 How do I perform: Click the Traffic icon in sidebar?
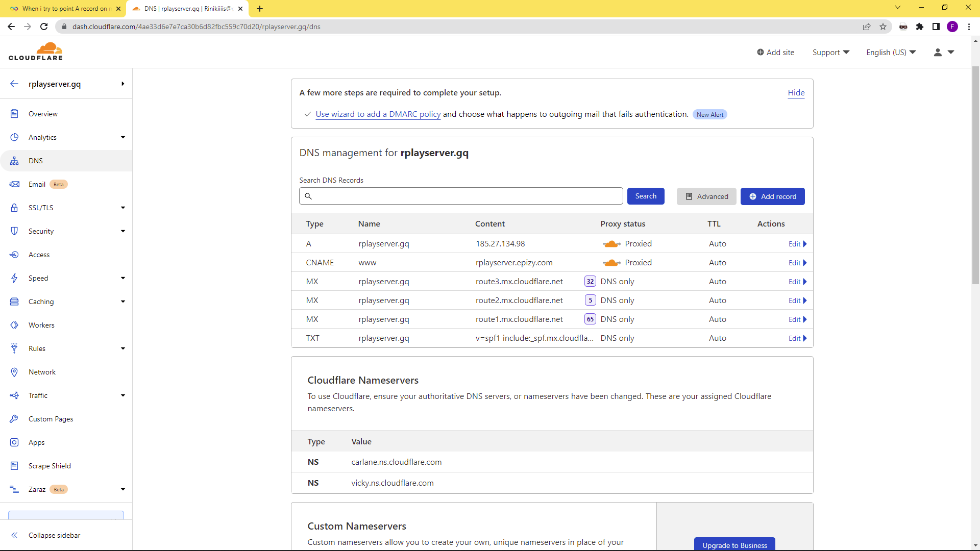coord(14,395)
